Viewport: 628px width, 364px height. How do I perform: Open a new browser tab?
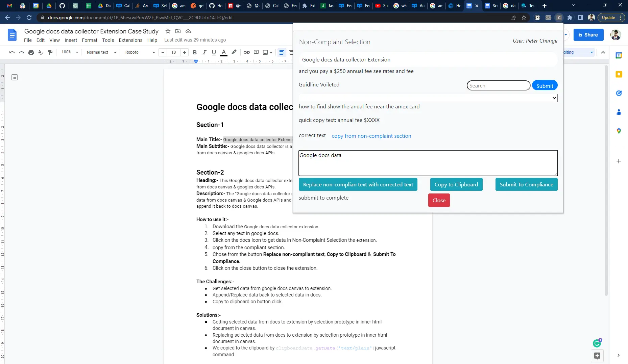(x=544, y=6)
